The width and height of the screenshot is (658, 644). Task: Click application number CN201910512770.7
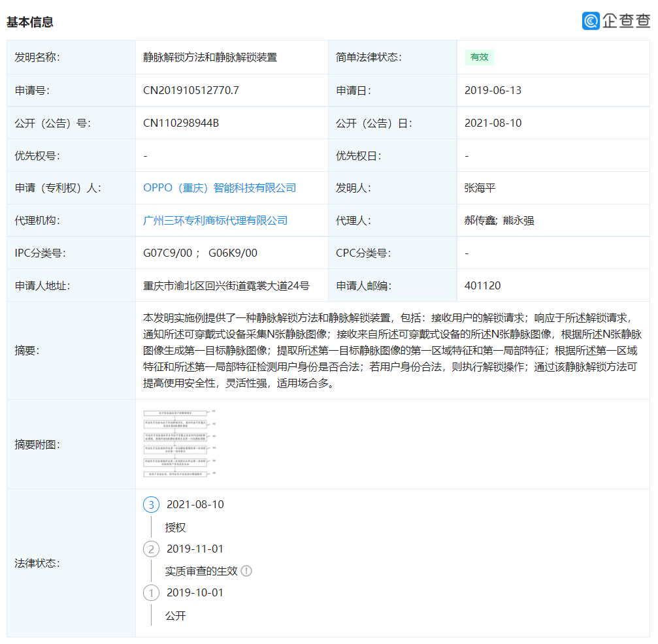point(191,90)
